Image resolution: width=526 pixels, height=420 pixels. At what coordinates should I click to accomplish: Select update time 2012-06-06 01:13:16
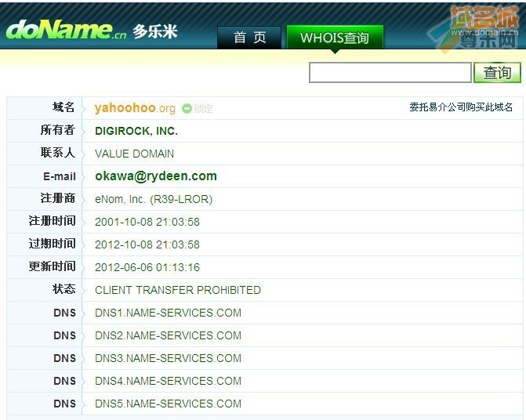click(147, 267)
